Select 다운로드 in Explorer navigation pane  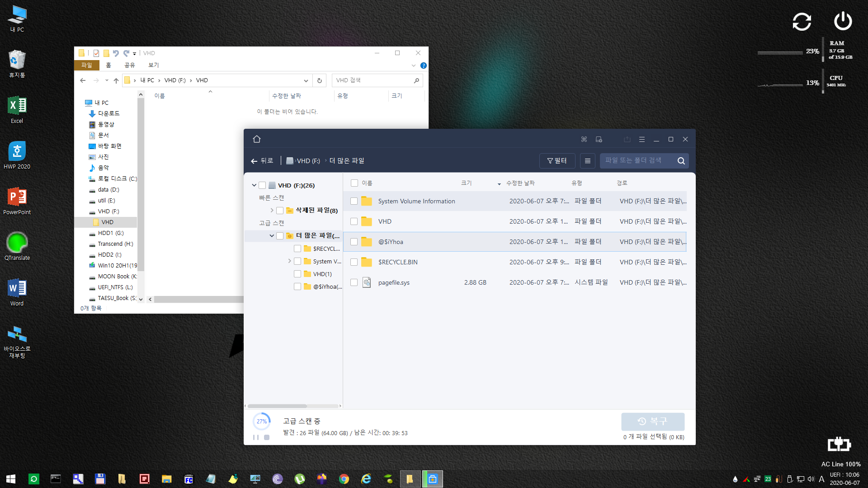tap(108, 113)
